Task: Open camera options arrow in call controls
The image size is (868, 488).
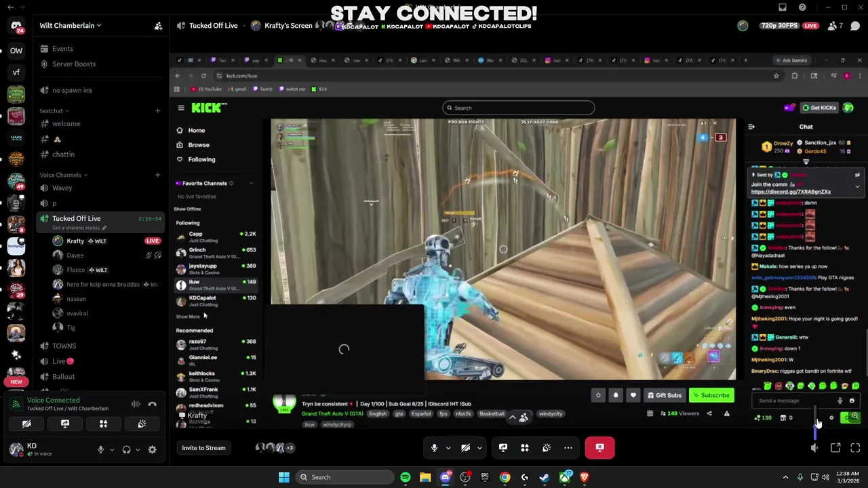Action: (x=479, y=447)
